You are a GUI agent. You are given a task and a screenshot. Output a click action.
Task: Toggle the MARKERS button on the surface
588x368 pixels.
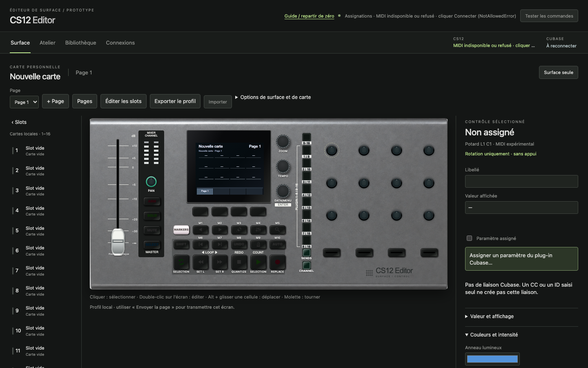coord(181,230)
